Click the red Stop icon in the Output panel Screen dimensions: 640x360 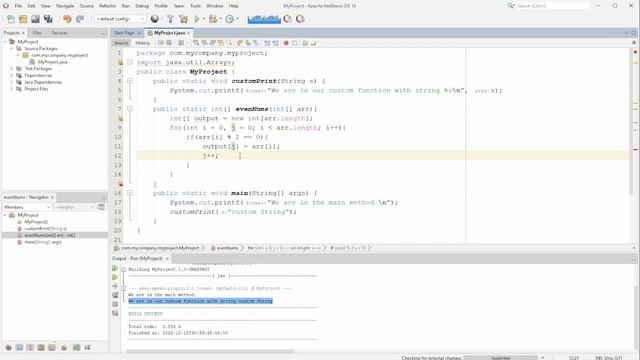tap(115, 304)
